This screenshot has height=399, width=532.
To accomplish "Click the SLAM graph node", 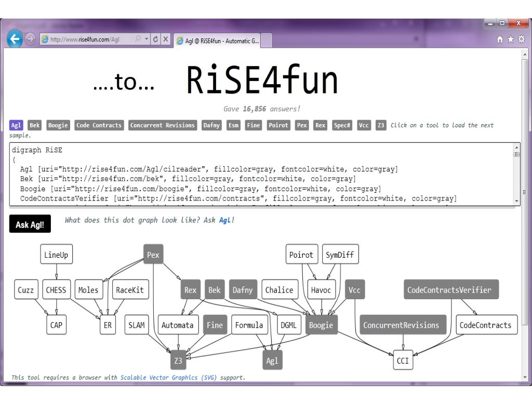I will point(137,325).
